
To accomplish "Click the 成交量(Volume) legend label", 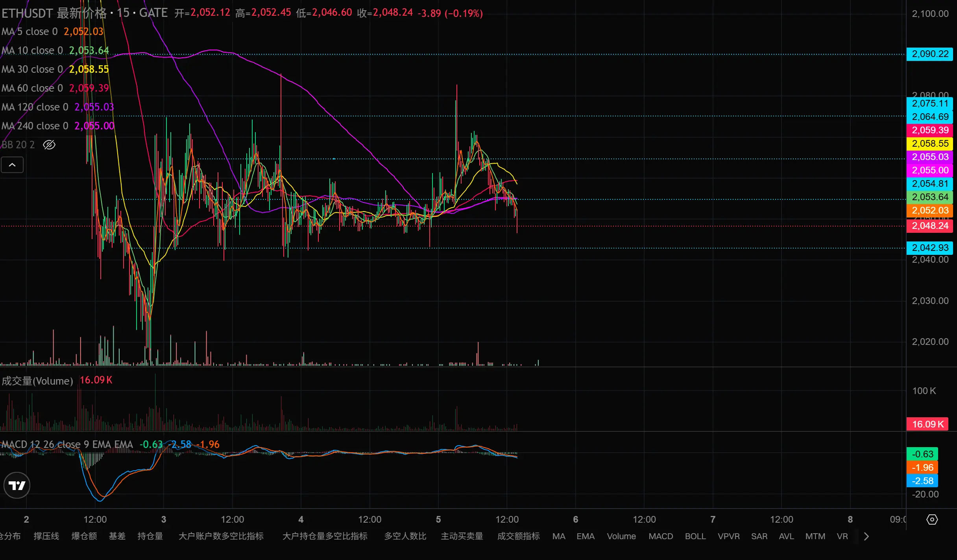I will 37,381.
